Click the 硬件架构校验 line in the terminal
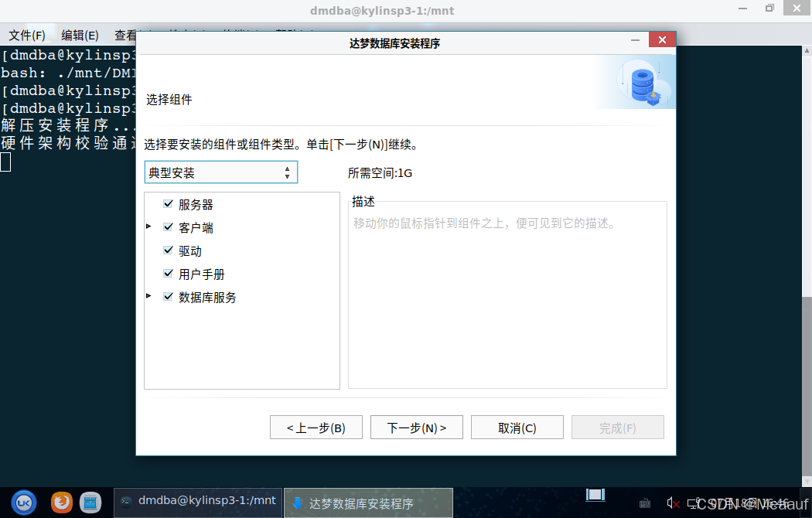812x518 pixels. (67, 143)
